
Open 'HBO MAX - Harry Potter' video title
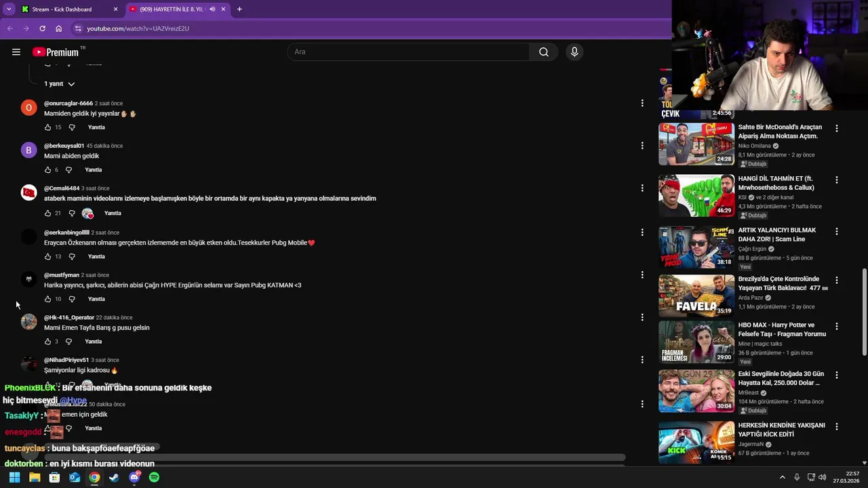click(782, 329)
